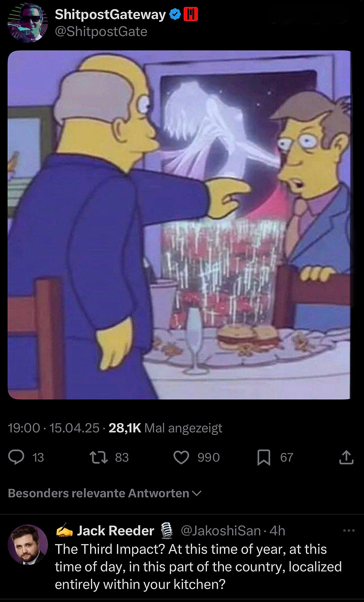Tap the retweet icon
This screenshot has height=602, width=364.
[x=99, y=457]
